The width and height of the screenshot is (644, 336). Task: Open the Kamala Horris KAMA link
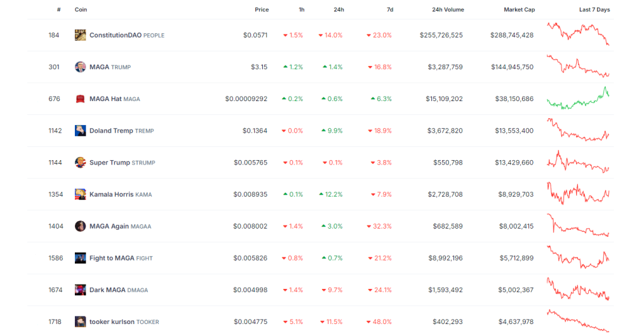[x=121, y=195]
